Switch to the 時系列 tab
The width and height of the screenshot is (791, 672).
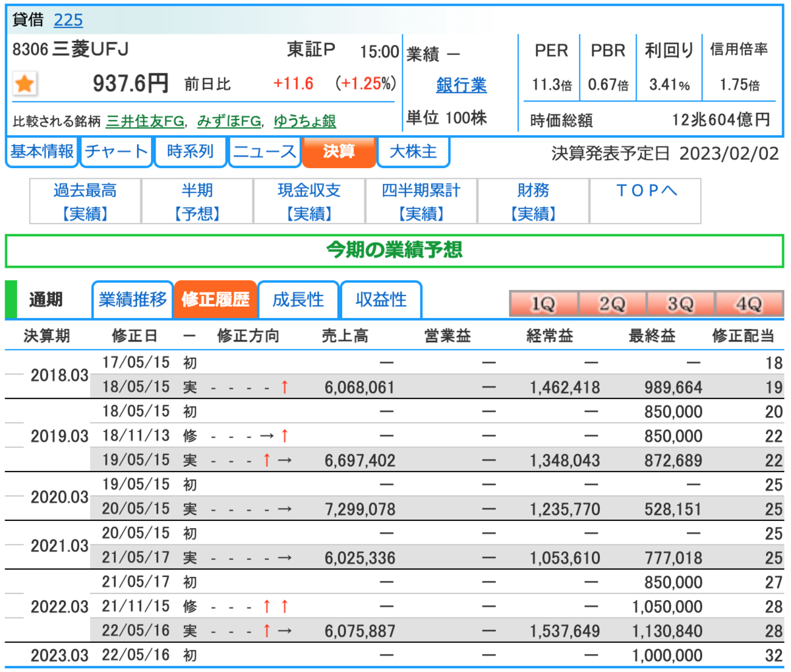pyautogui.click(x=190, y=152)
